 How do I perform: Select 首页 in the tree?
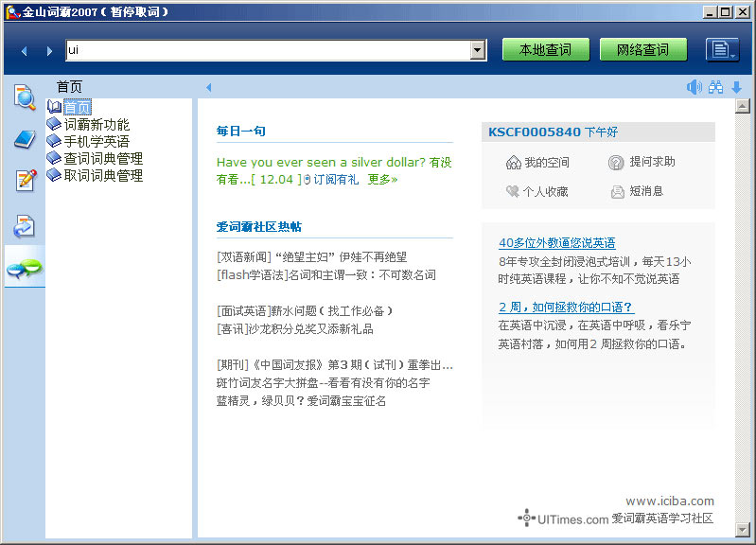click(78, 107)
